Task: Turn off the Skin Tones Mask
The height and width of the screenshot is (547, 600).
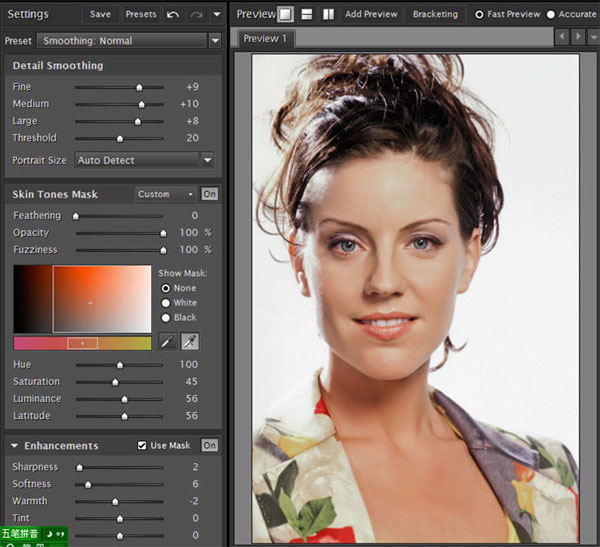Action: pos(210,194)
